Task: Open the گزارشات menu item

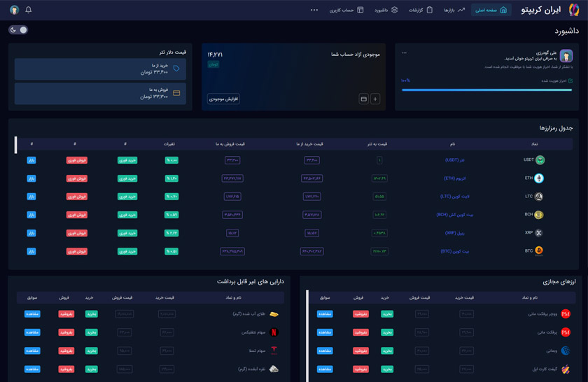Action: (x=420, y=10)
